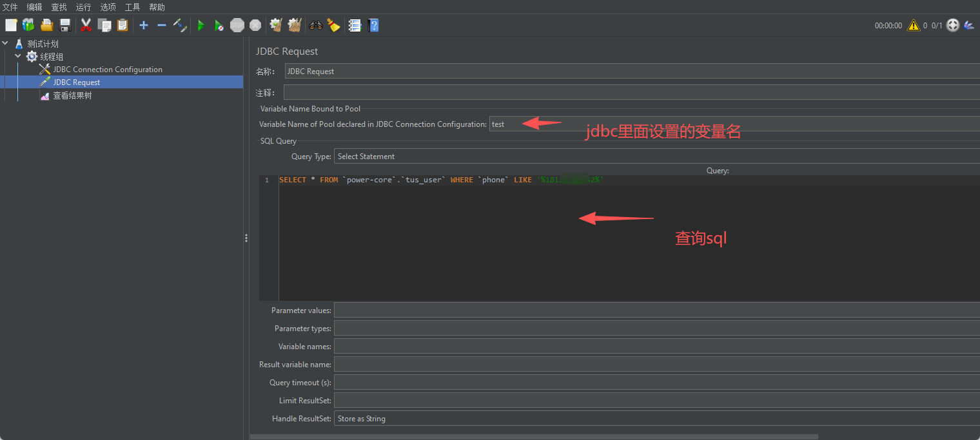Image resolution: width=980 pixels, height=440 pixels.
Task: Open the Query Type dropdown
Action: (x=656, y=156)
